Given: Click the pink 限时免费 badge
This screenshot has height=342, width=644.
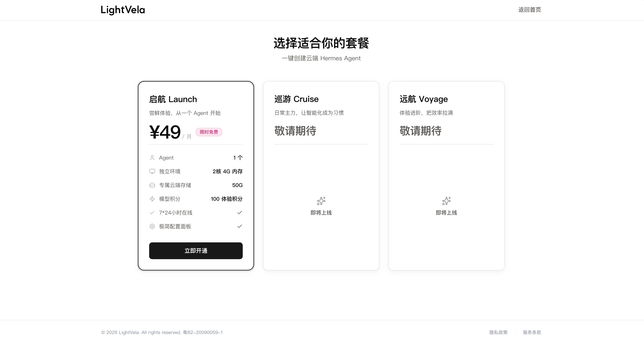Looking at the screenshot, I should click(x=209, y=132).
